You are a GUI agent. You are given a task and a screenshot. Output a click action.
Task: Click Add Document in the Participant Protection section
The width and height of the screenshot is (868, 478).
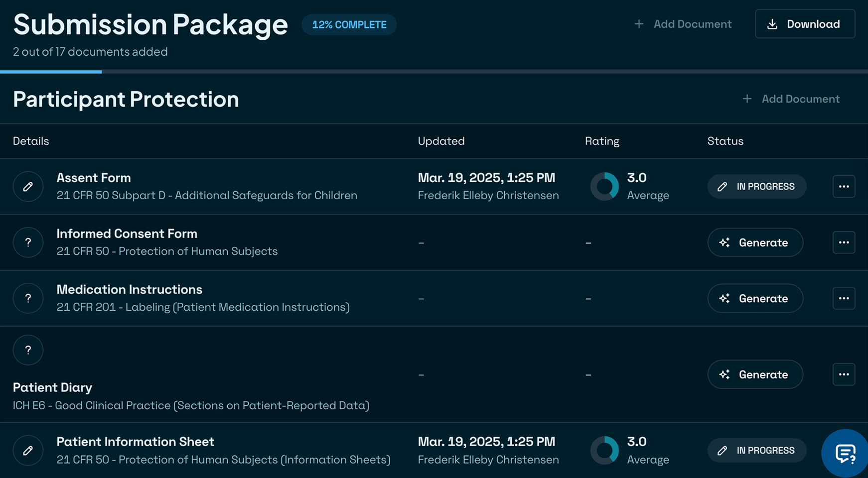coord(791,99)
